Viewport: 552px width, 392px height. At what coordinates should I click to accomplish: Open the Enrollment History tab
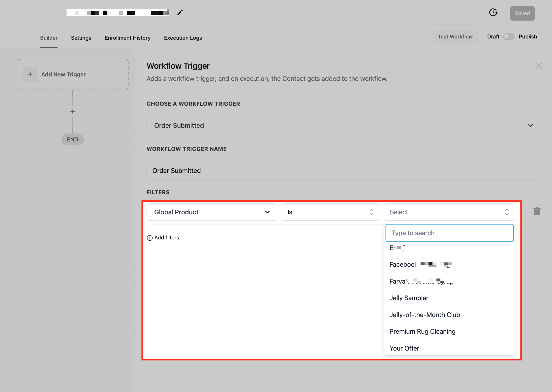tap(127, 38)
